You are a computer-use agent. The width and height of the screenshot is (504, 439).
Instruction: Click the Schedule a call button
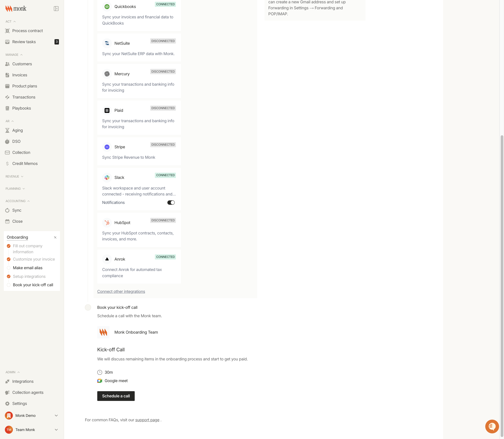116,396
